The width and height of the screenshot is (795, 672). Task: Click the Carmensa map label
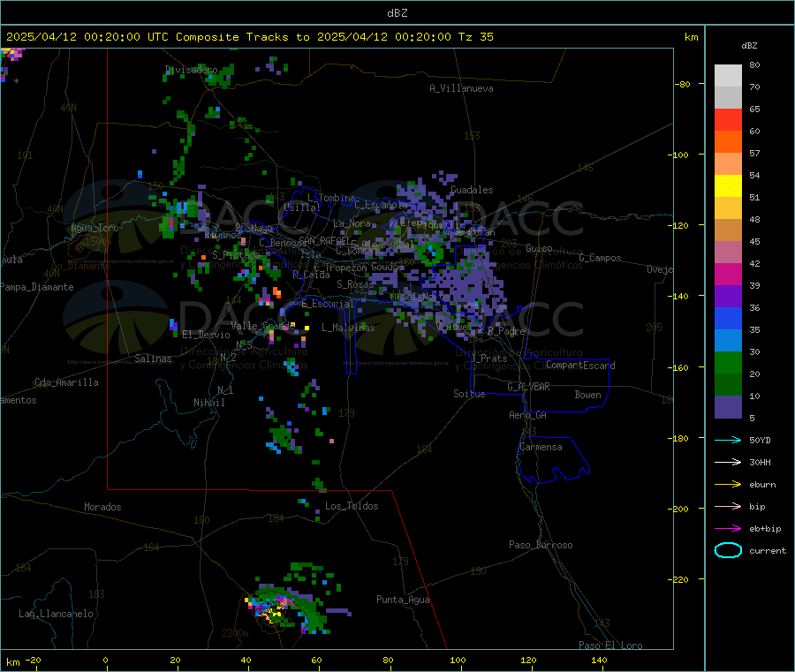tap(541, 447)
